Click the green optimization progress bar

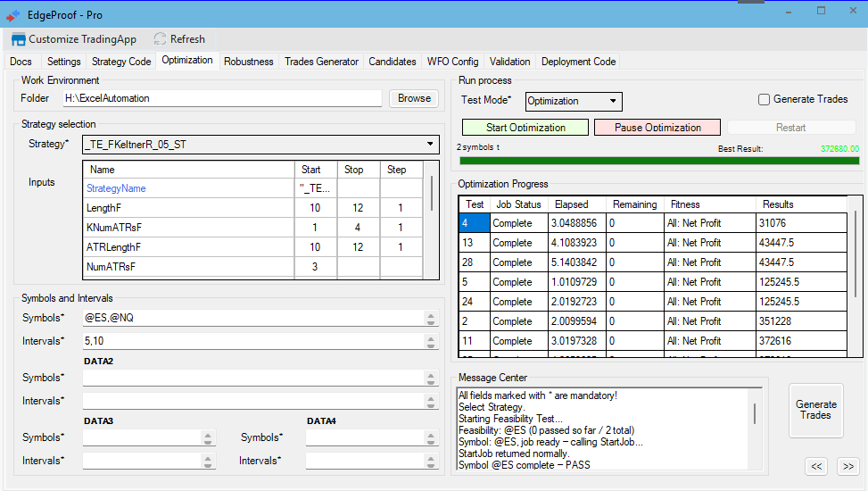pos(659,161)
